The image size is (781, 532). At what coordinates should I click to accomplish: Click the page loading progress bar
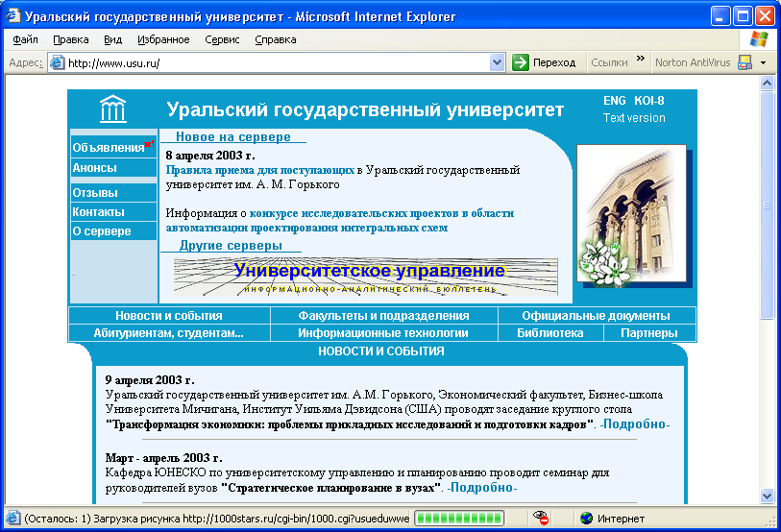tap(459, 518)
